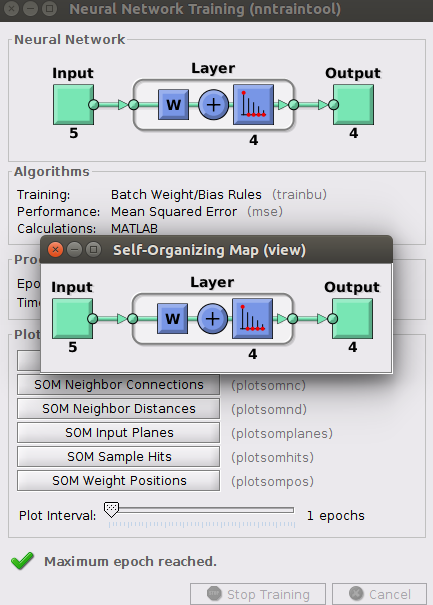Click the sum block in the SOM view

212,319
